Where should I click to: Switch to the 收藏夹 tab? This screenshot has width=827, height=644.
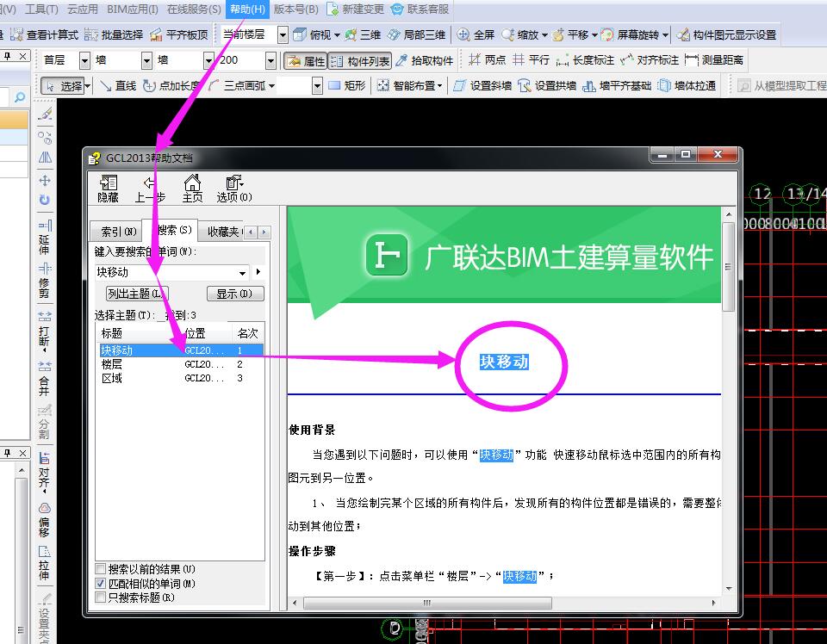[x=222, y=232]
